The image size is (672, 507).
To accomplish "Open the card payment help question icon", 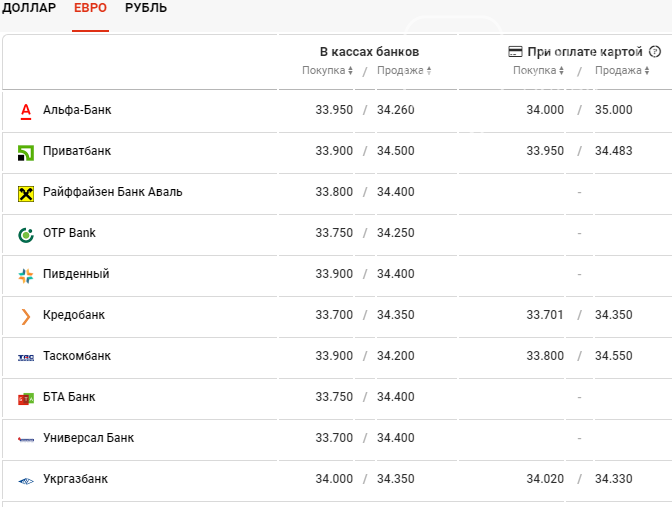I will 654,51.
